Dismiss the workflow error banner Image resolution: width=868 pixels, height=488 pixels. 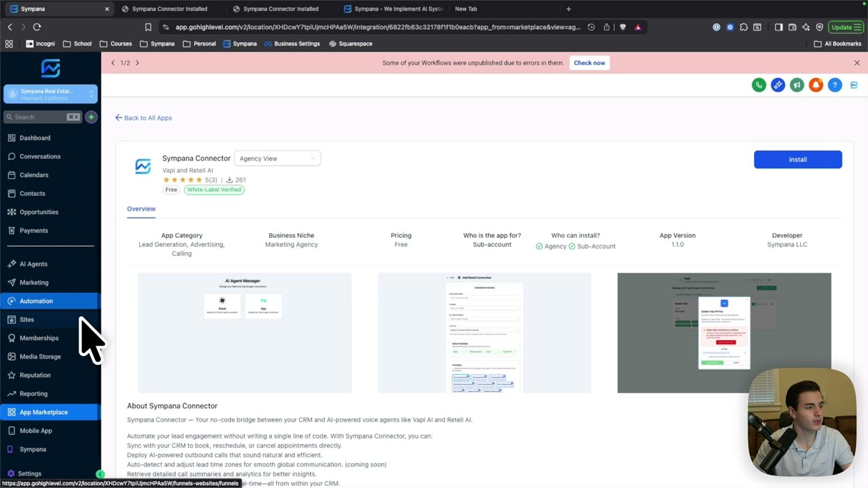[x=857, y=63]
